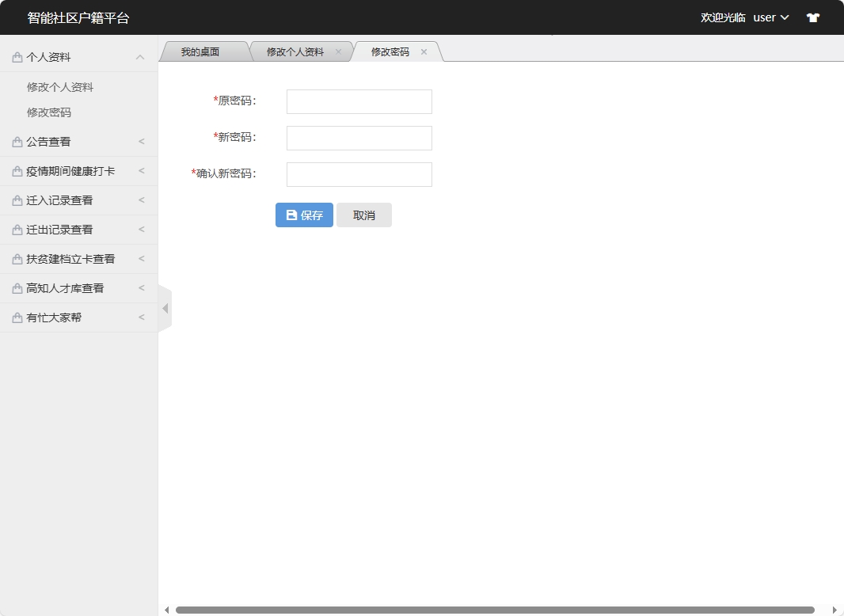Click the 智能社区户籍平台 title

[x=78, y=17]
